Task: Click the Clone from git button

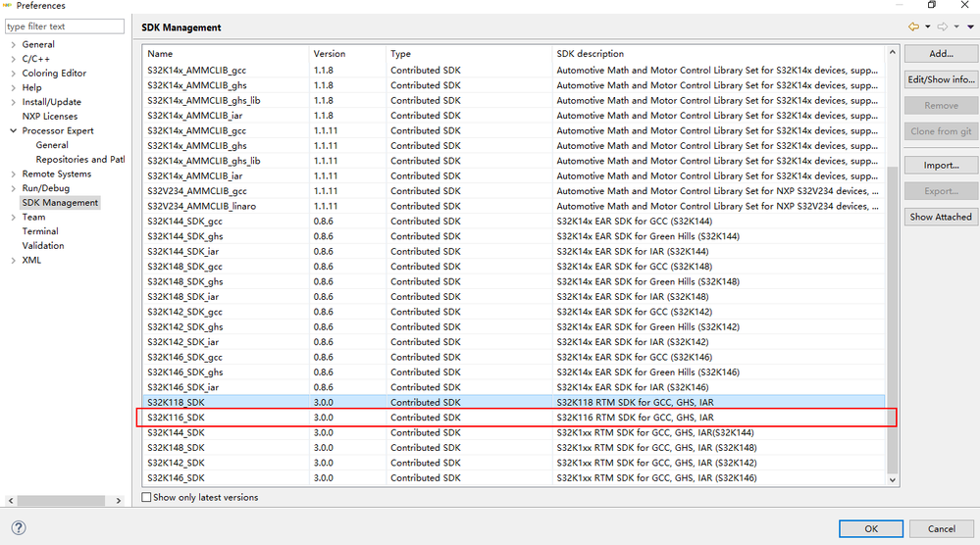Action: pos(941,131)
